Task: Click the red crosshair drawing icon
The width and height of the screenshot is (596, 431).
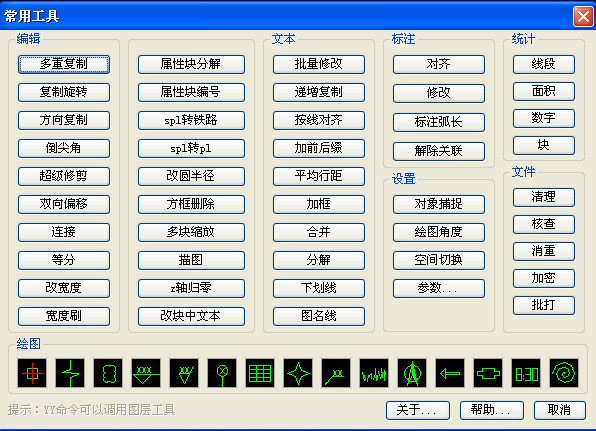Action: 32,373
